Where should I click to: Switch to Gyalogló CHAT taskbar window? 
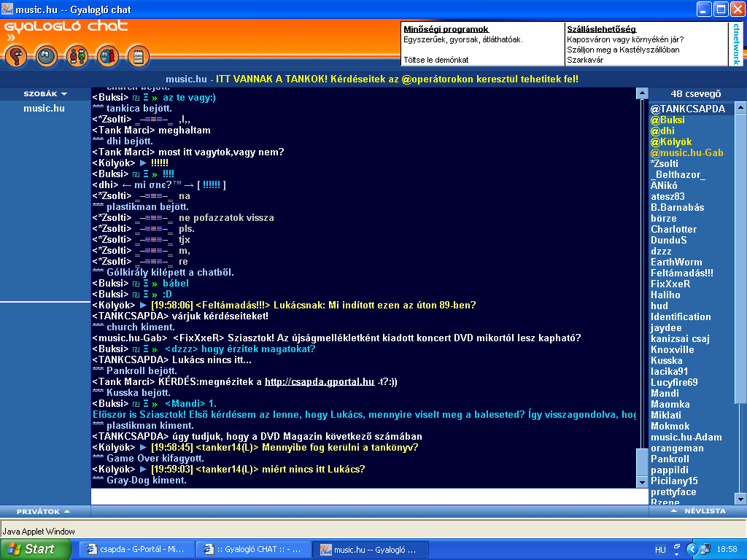[254, 549]
